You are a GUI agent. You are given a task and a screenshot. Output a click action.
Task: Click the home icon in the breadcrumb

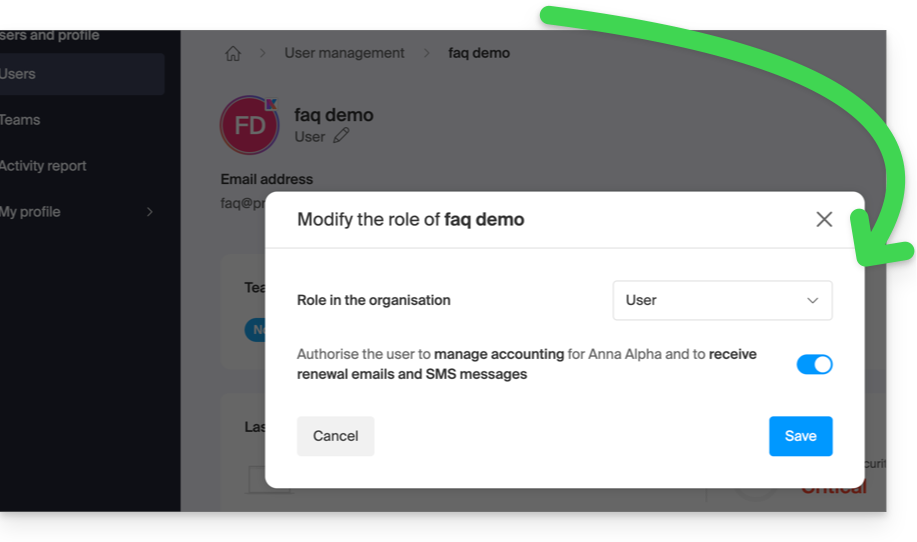click(x=233, y=54)
